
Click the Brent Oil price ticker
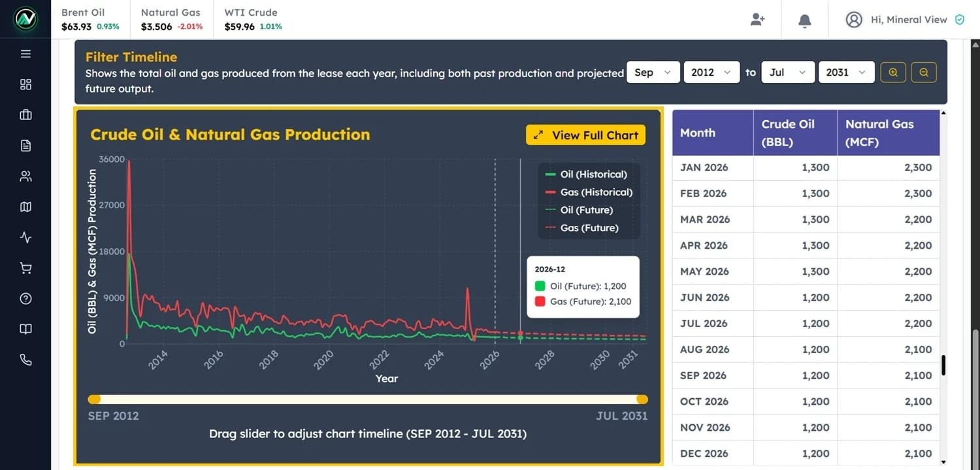pyautogui.click(x=90, y=20)
